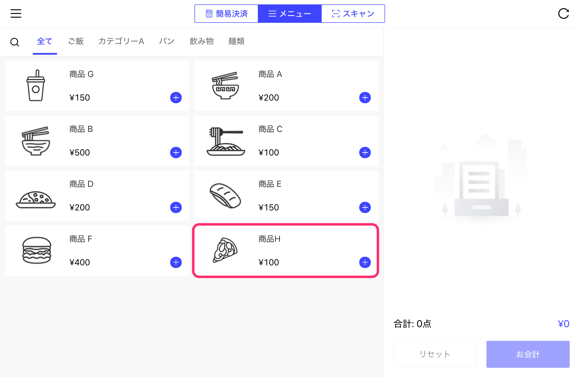This screenshot has width=581, height=383.
Task: Open the product search magnifier icon
Action: pyautogui.click(x=14, y=42)
